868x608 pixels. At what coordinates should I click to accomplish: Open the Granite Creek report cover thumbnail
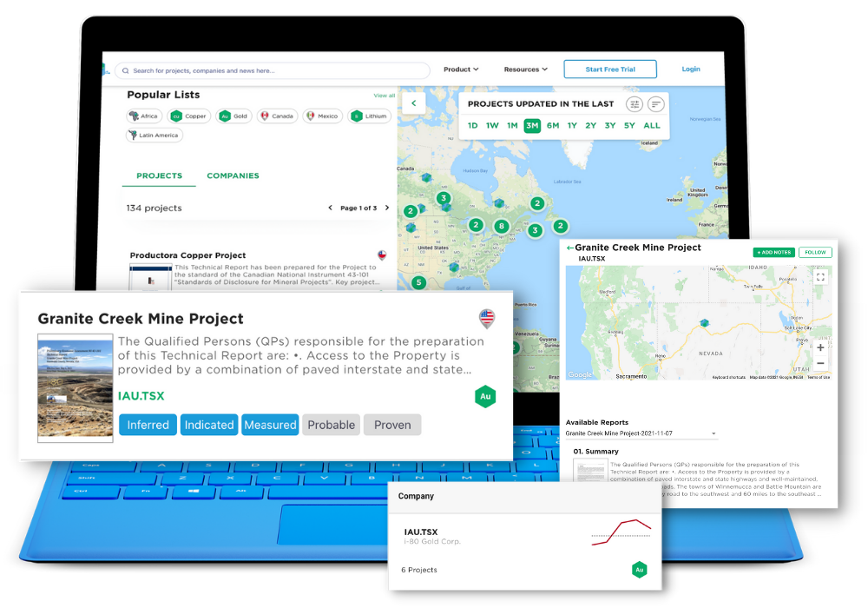coord(76,387)
